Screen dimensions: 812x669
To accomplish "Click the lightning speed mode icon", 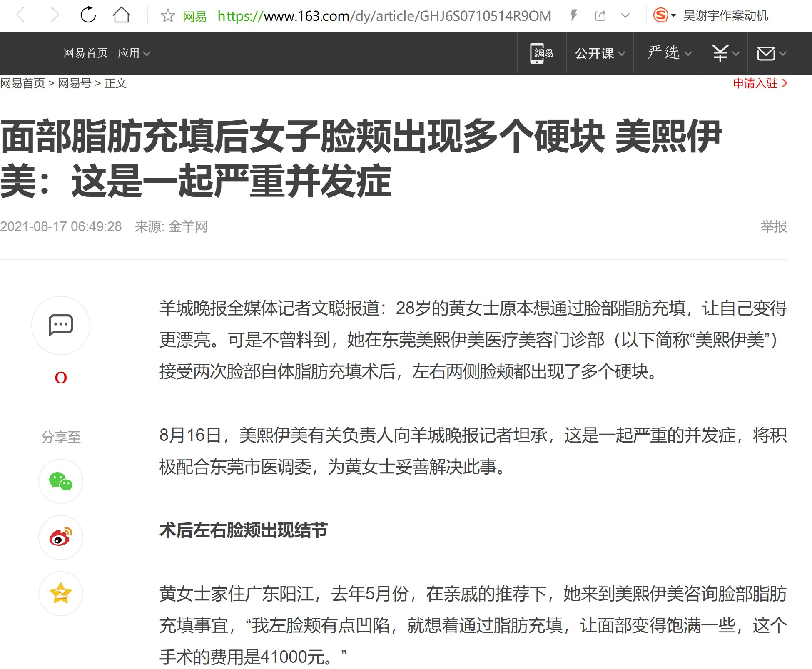I will [x=574, y=16].
